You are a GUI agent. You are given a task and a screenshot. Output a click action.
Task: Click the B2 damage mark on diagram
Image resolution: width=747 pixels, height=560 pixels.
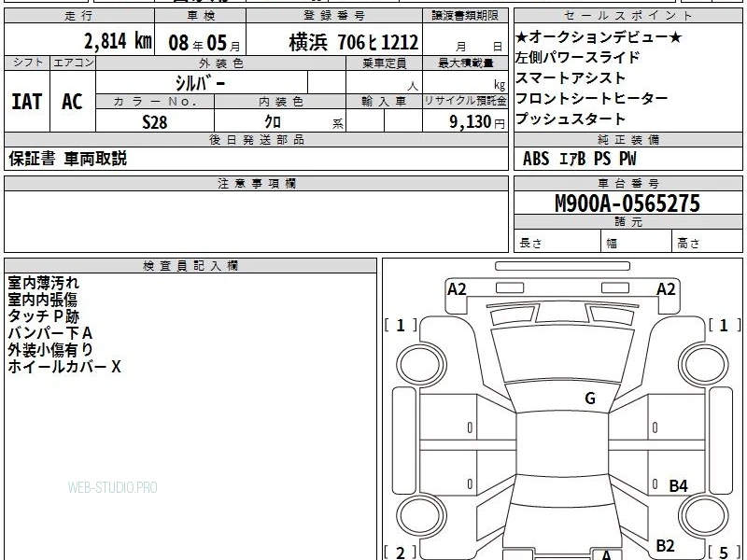click(x=665, y=545)
